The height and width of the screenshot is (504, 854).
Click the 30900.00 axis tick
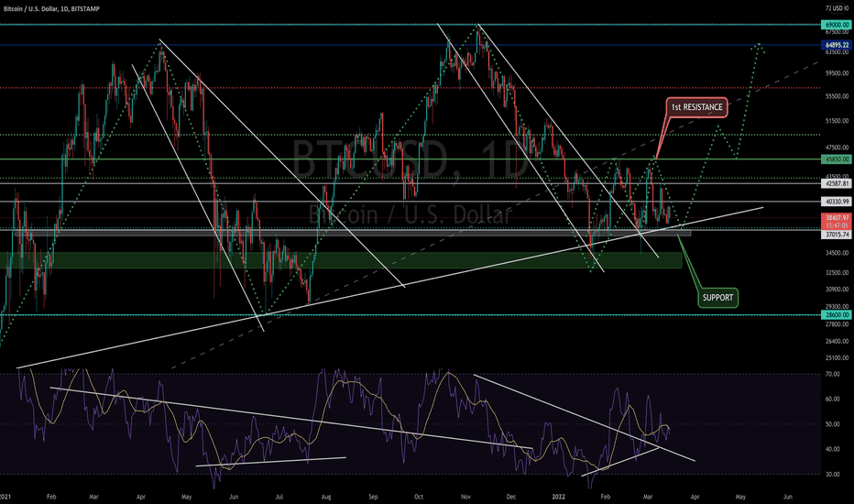point(838,290)
